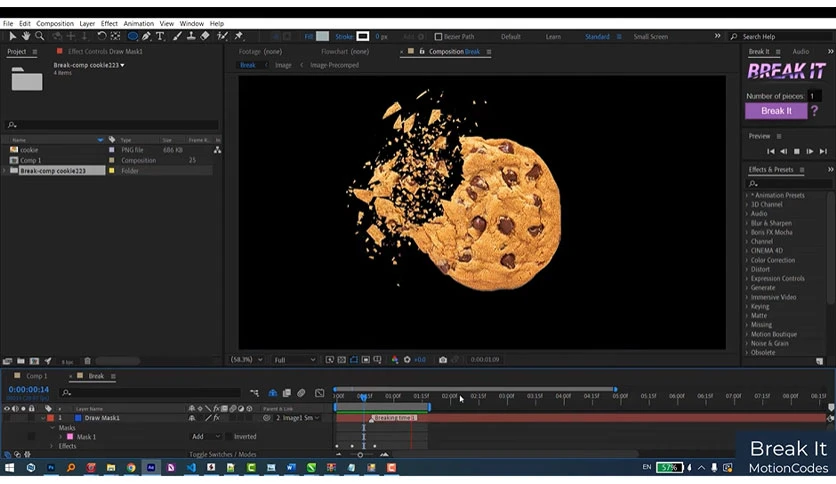Screen dimensions: 836x484
Task: Toggle Bezier Path checkbox
Action: (x=438, y=37)
